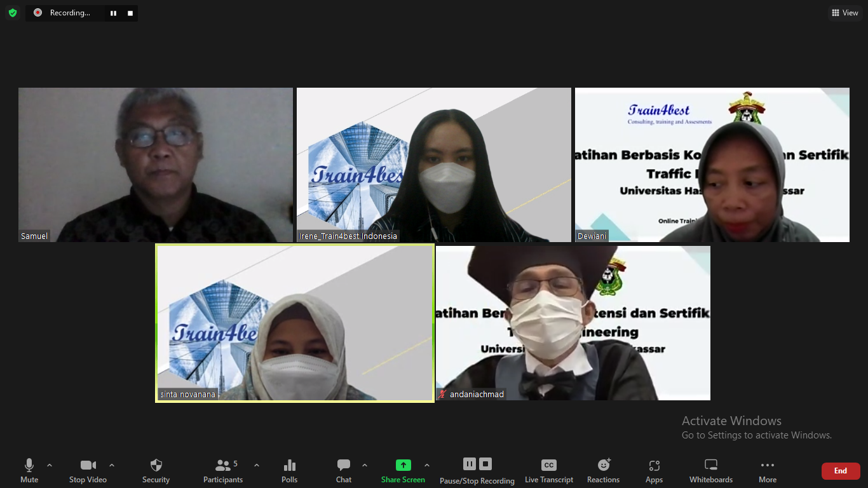Open the Reactions emoji menu

click(603, 470)
